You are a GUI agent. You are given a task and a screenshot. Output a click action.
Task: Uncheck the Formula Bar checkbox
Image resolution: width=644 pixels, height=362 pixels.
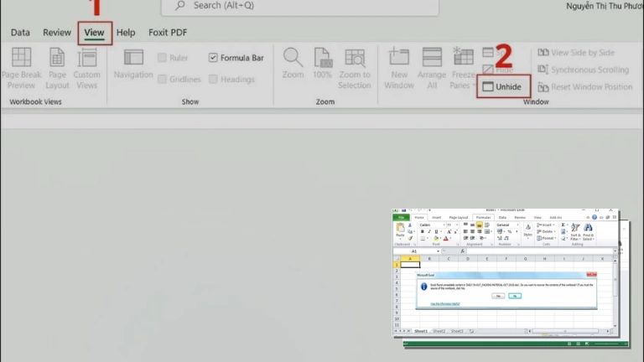pos(213,58)
